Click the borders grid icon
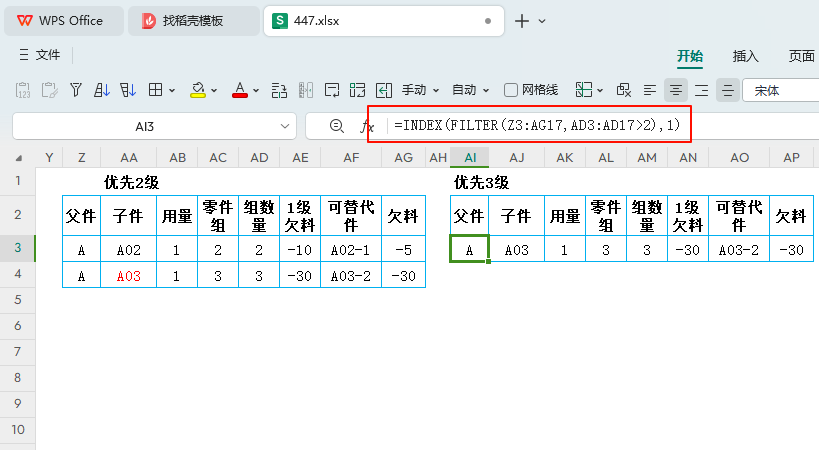Screen dimensions: 819x450 [156, 90]
